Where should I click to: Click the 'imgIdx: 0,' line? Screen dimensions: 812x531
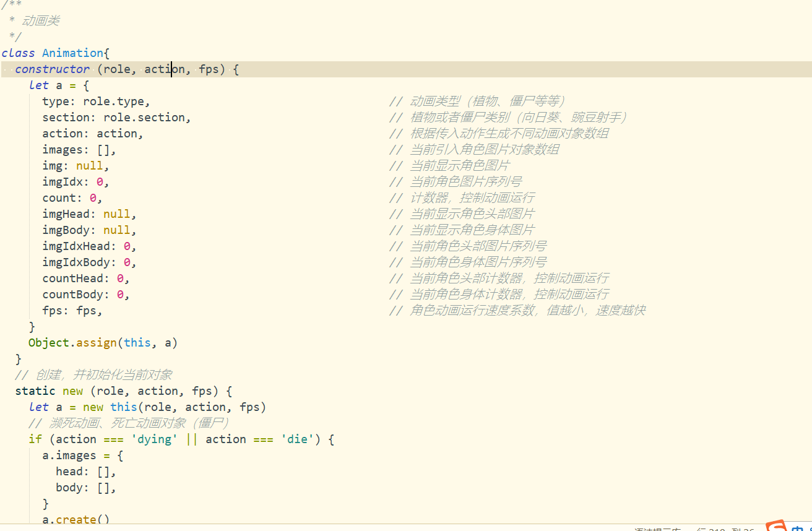[76, 181]
